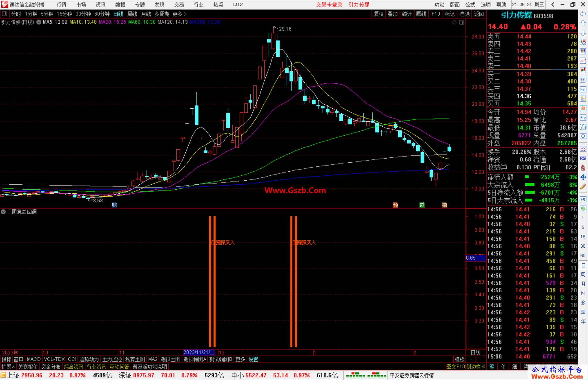Switch sidebar period to 5 minutes

[x=583, y=227]
